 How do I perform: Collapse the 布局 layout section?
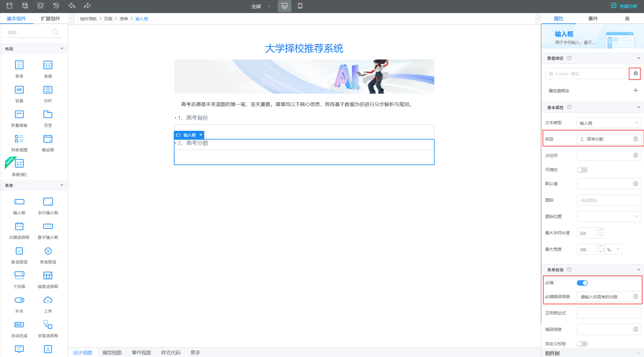(62, 49)
